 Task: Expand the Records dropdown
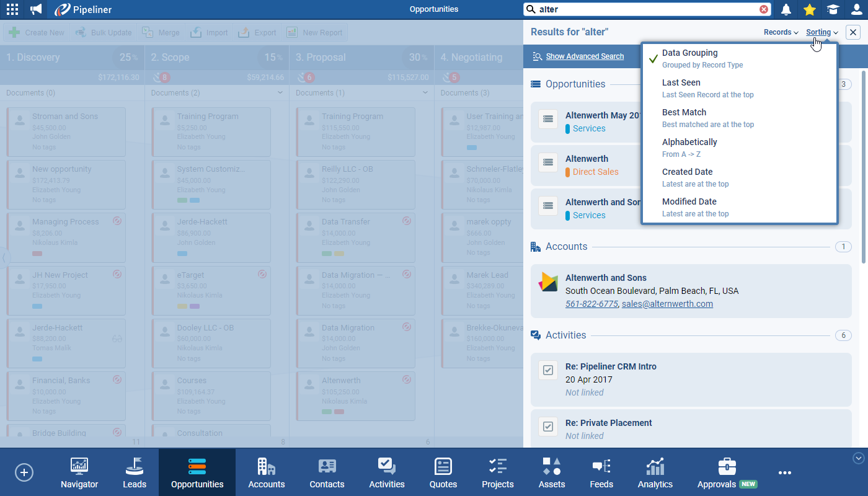(x=781, y=32)
